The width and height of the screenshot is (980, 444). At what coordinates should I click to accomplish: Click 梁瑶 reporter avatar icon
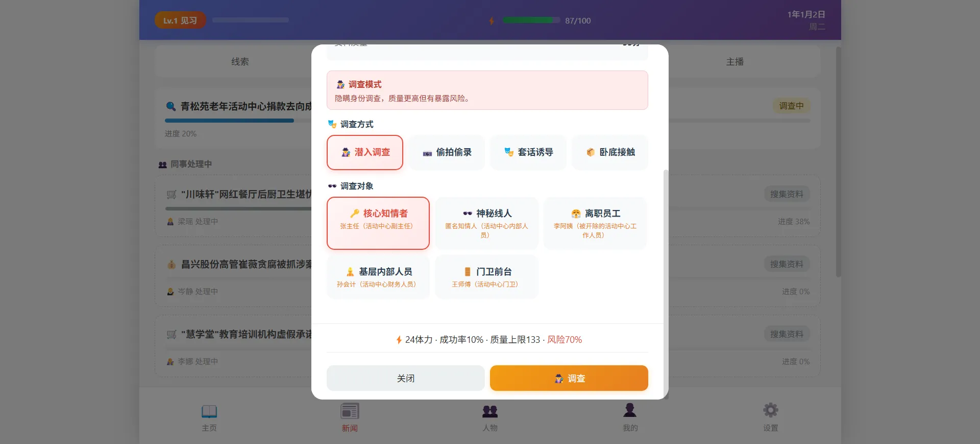click(x=170, y=222)
